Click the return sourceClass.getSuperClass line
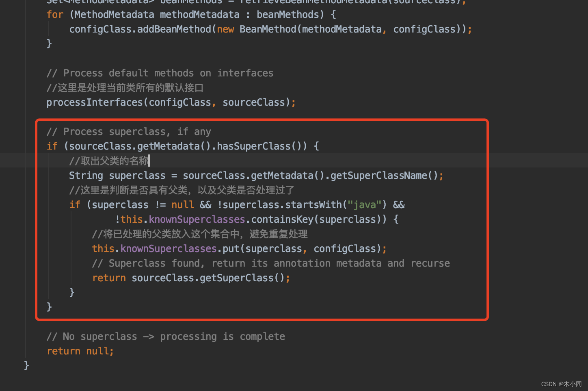The image size is (588, 391). pos(191,278)
